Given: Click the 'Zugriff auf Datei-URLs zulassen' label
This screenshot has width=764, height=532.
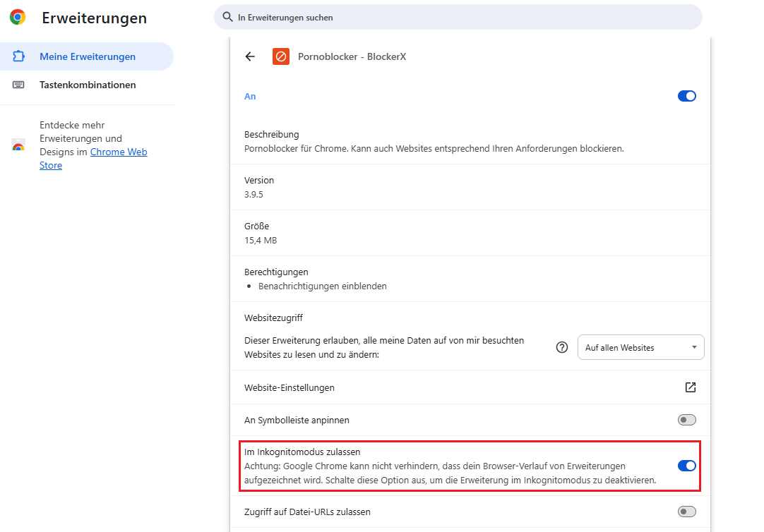Looking at the screenshot, I should [307, 512].
